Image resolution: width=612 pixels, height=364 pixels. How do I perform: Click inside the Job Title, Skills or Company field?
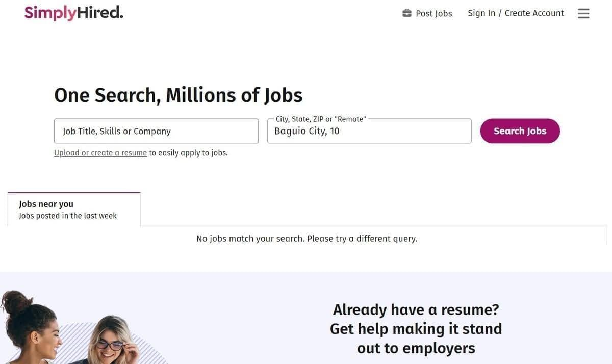(156, 131)
